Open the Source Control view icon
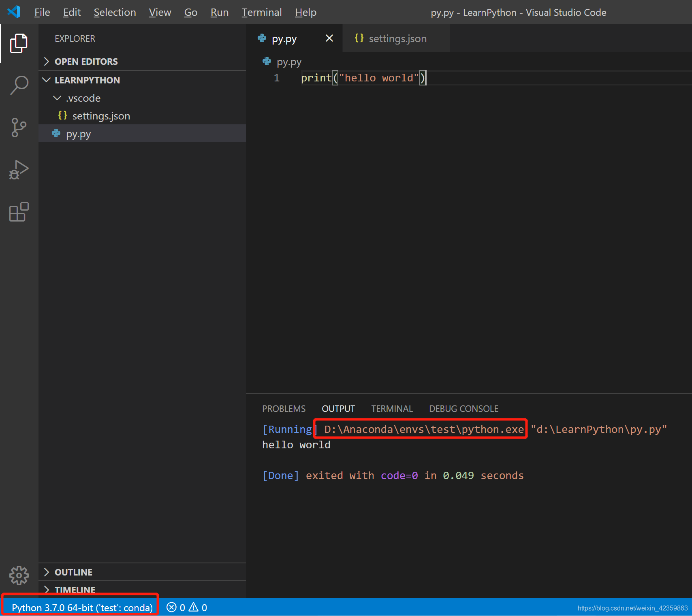 click(19, 128)
